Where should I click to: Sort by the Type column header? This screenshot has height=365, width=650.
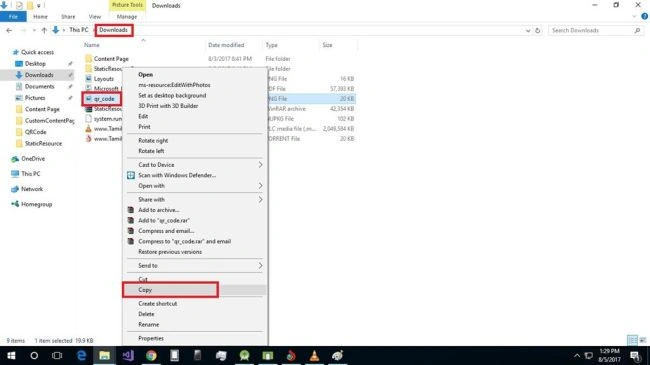click(272, 45)
